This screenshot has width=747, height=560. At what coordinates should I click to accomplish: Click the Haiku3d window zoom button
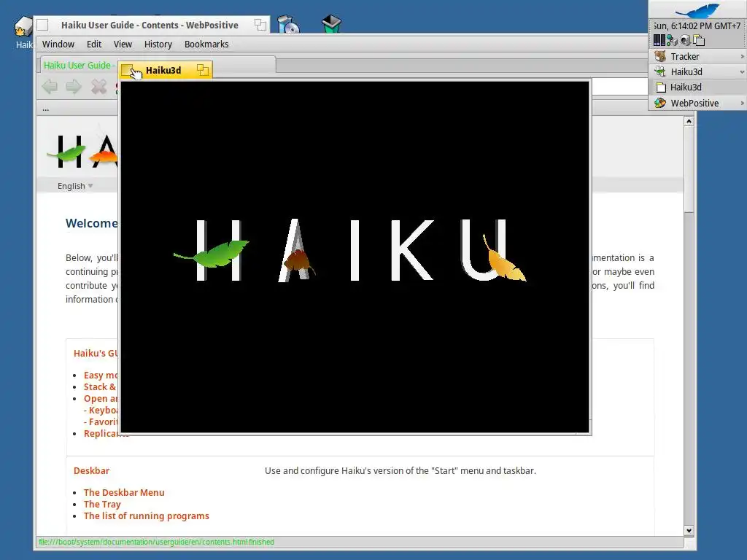203,70
